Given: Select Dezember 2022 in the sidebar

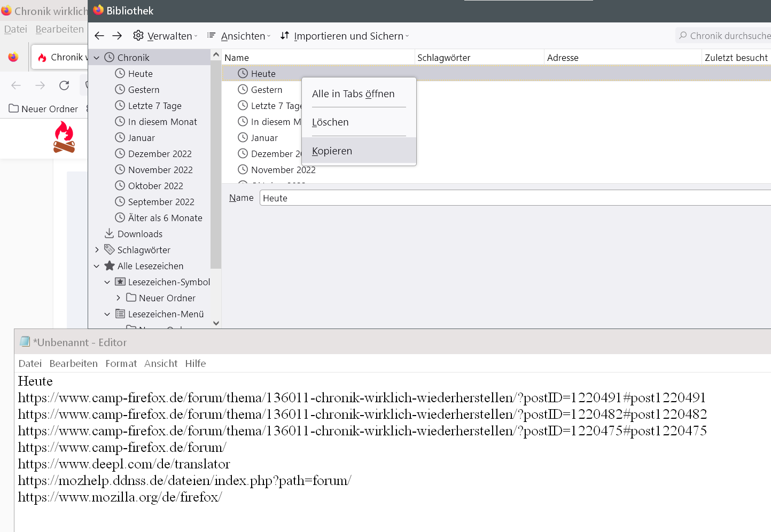Looking at the screenshot, I should [x=160, y=154].
